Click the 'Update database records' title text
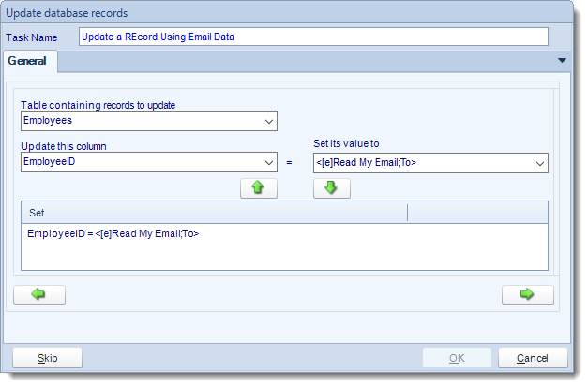This screenshot has width=588, height=387. pos(67,13)
